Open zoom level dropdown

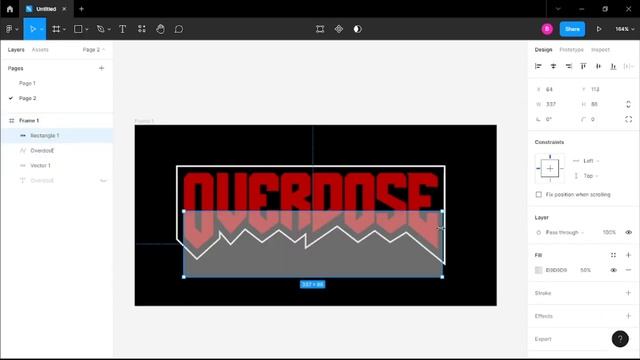(x=624, y=29)
